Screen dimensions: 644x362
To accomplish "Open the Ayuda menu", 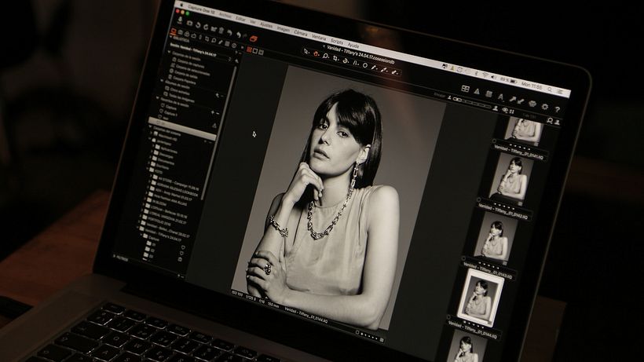I will pyautogui.click(x=353, y=46).
